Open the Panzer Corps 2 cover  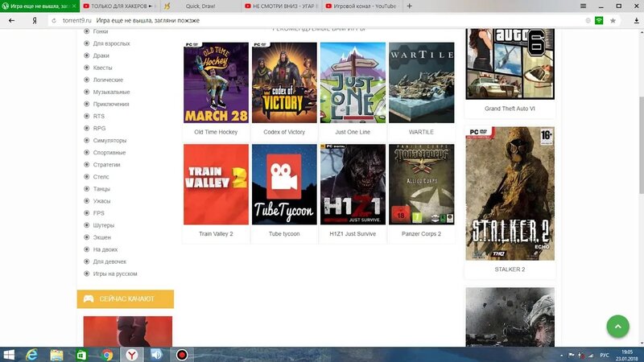pyautogui.click(x=421, y=184)
